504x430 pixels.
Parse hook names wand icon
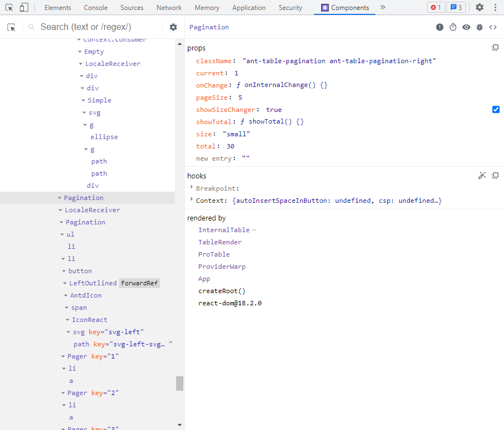482,176
